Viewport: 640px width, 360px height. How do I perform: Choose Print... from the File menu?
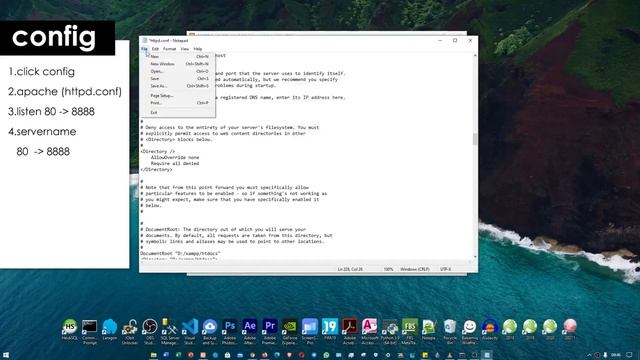tap(178, 103)
